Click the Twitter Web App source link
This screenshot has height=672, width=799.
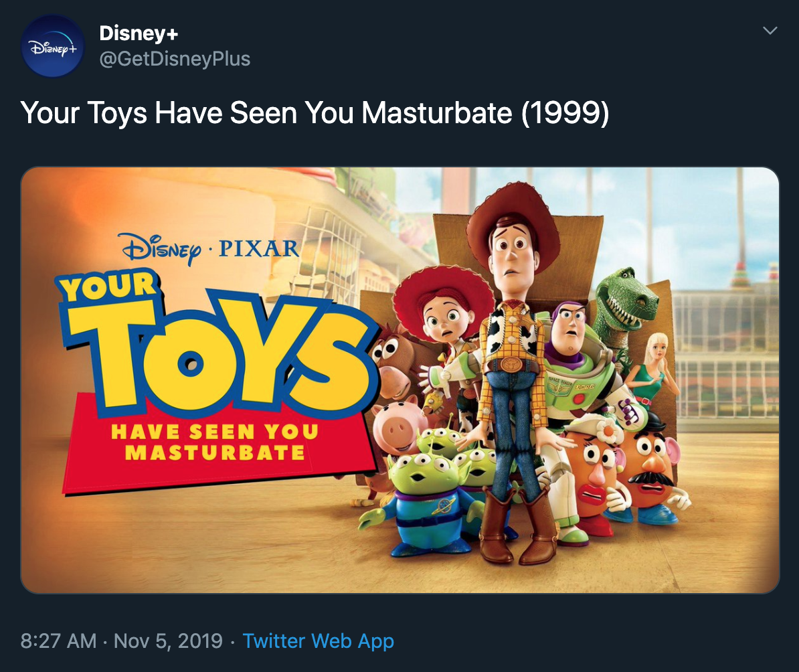[x=318, y=641]
